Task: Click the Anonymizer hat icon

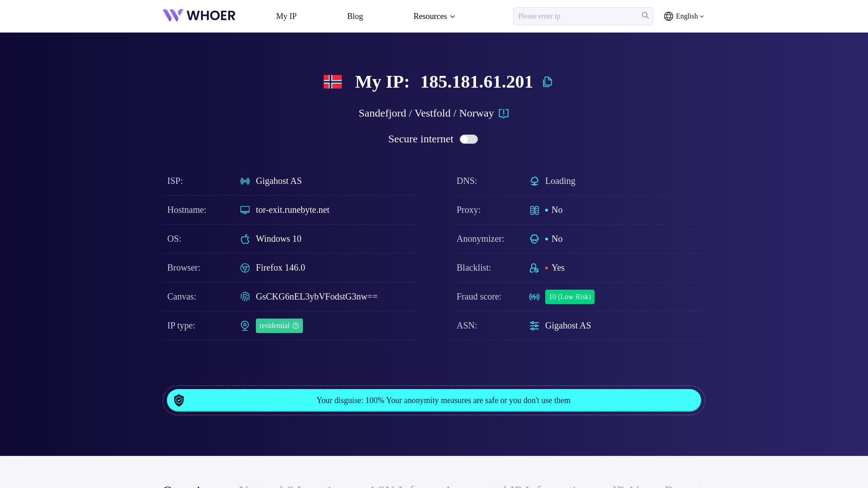Action: 534,239
